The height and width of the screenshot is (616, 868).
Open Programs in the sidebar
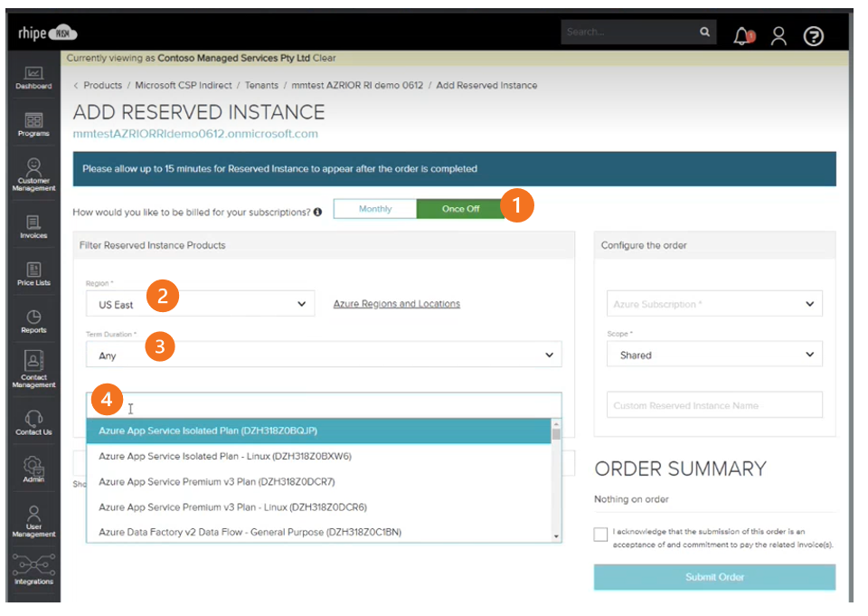(33, 125)
